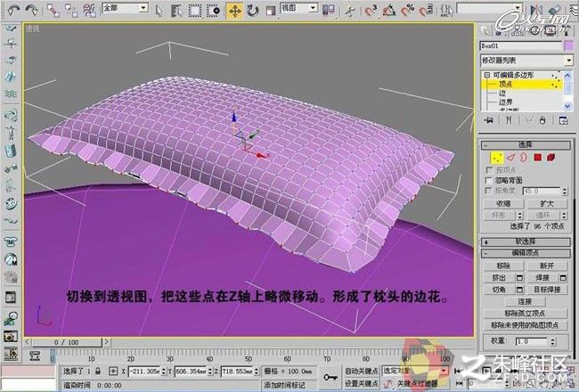Open the 视图 reference coordinate dropdown
The height and width of the screenshot is (392, 579).
pos(314,7)
